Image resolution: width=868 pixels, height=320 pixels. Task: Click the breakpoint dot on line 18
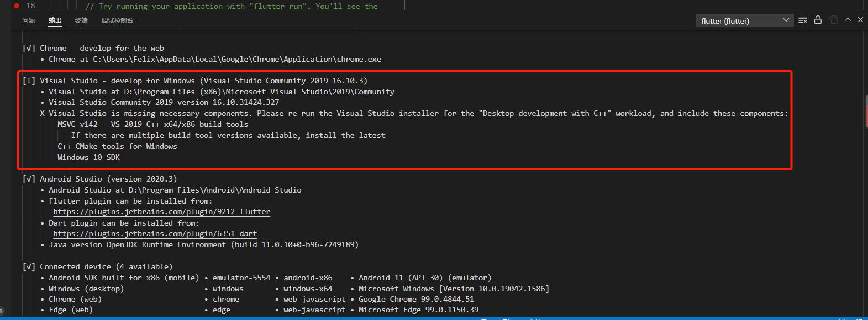tap(17, 6)
